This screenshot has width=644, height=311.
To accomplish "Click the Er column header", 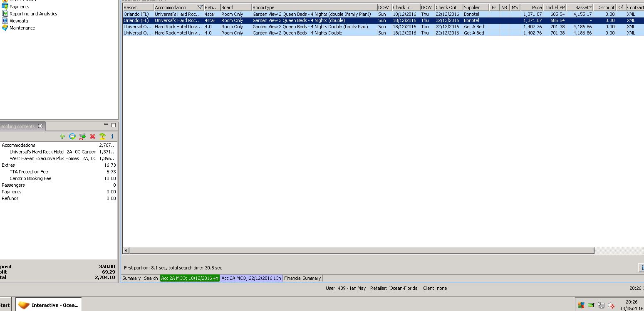I will pyautogui.click(x=494, y=7).
